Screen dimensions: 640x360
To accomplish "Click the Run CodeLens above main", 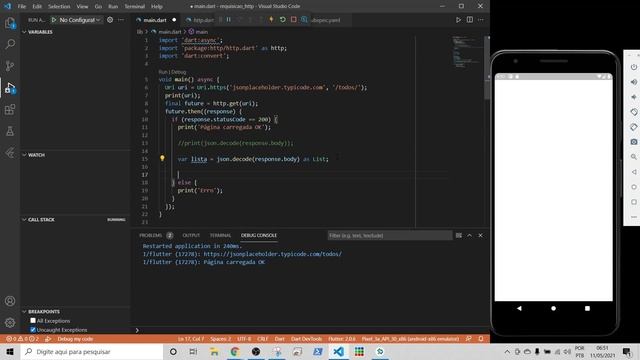I will coord(163,72).
